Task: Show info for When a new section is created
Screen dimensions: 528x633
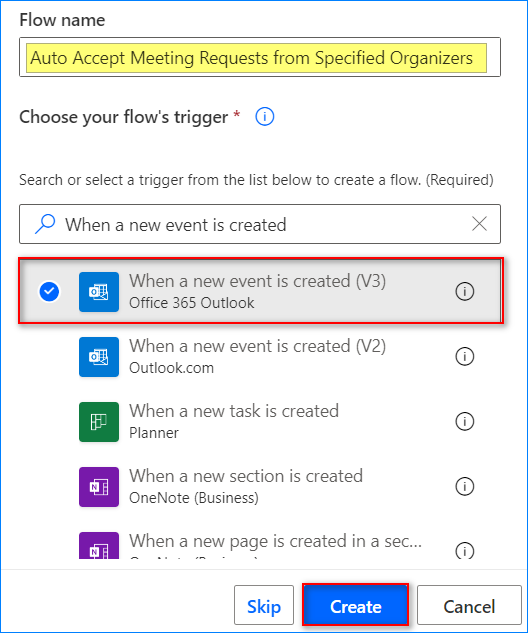Action: click(465, 486)
